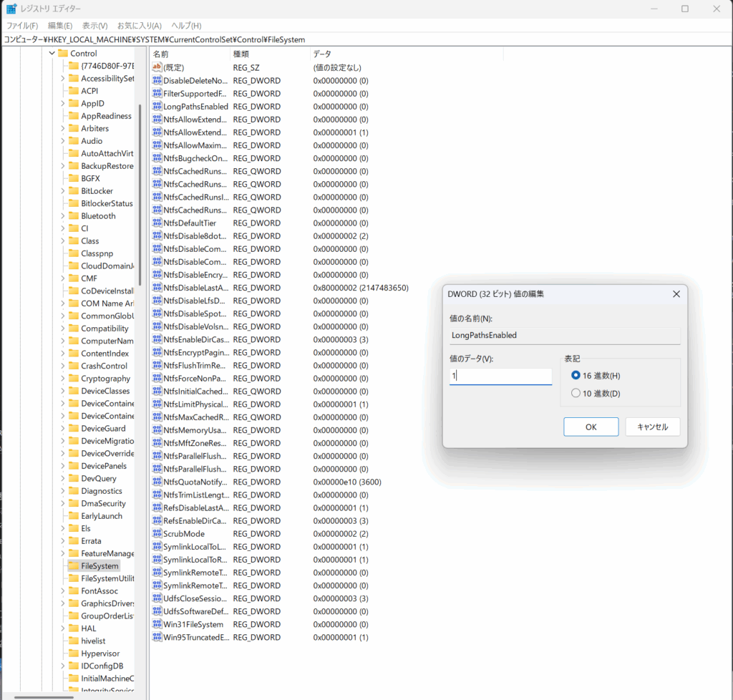This screenshot has height=700, width=733.
Task: Click the icon of Win31FileSystem value
Action: [x=157, y=624]
